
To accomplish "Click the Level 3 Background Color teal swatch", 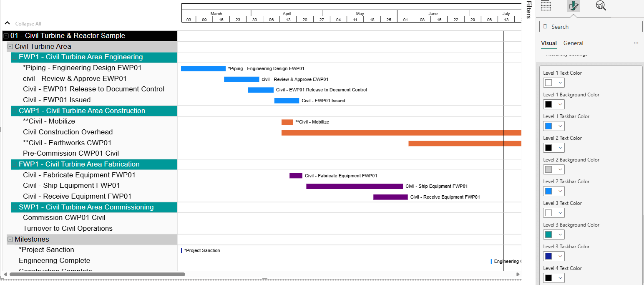I will 548,235.
